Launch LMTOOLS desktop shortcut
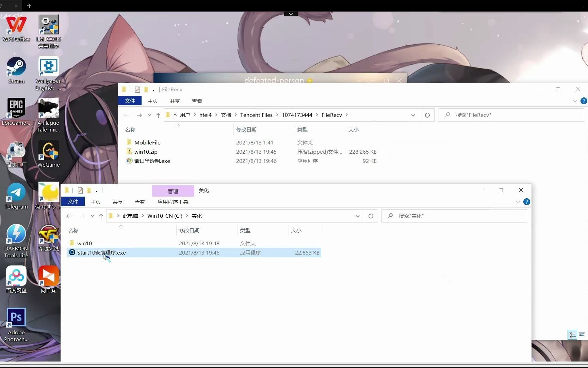 (x=48, y=31)
